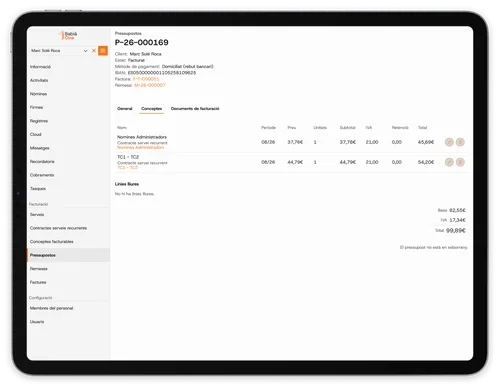Click the Pressupostos breadcrumb above the title

[128, 33]
